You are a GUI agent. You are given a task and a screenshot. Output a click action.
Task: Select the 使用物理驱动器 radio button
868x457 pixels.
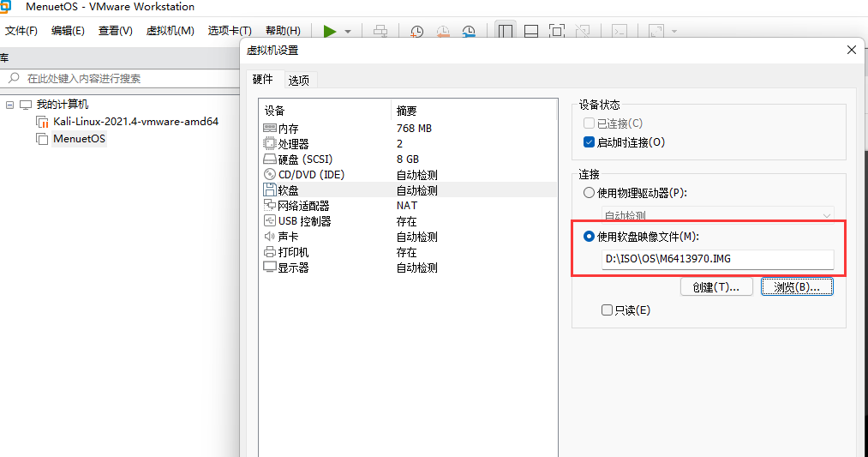pyautogui.click(x=589, y=193)
